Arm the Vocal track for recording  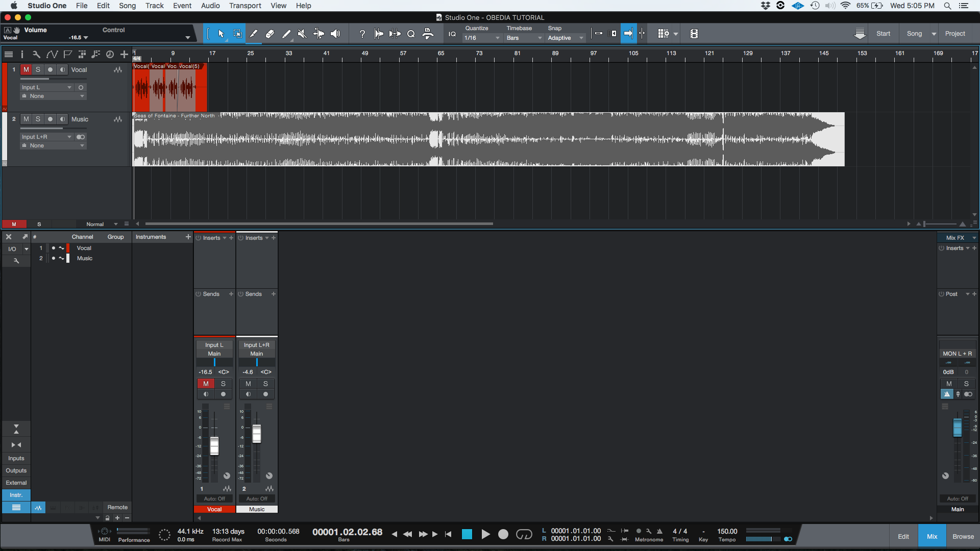click(x=50, y=69)
